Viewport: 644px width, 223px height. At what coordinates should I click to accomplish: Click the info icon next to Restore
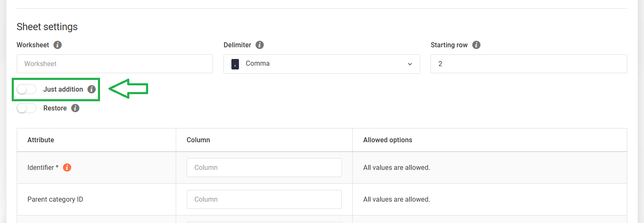75,108
